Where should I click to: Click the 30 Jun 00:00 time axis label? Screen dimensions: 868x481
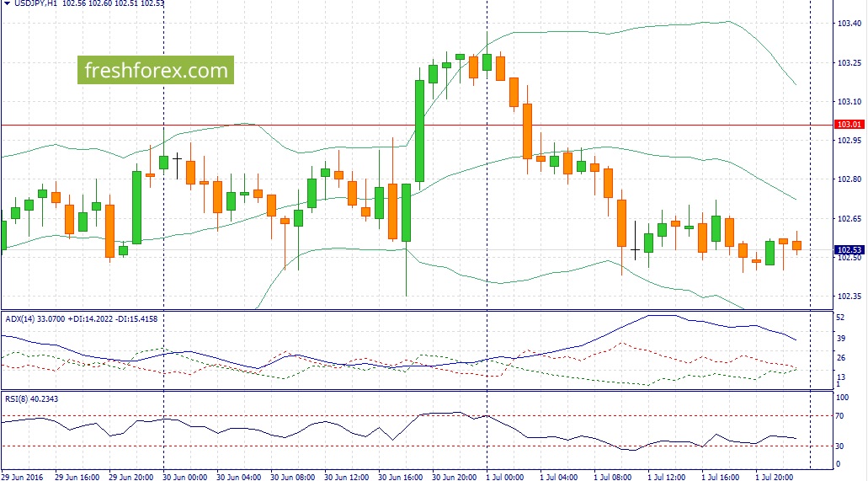[x=184, y=476]
